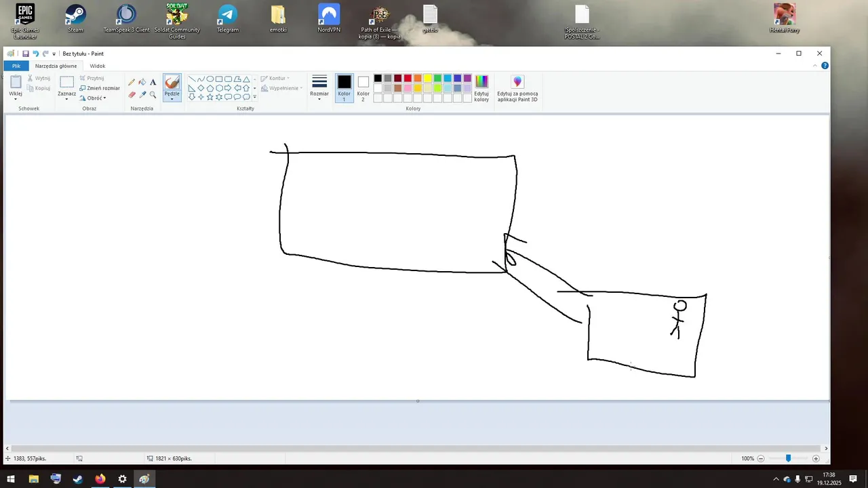Switch to the Narzędzia główne tab
Viewport: 868px width, 488px height.
click(x=56, y=66)
